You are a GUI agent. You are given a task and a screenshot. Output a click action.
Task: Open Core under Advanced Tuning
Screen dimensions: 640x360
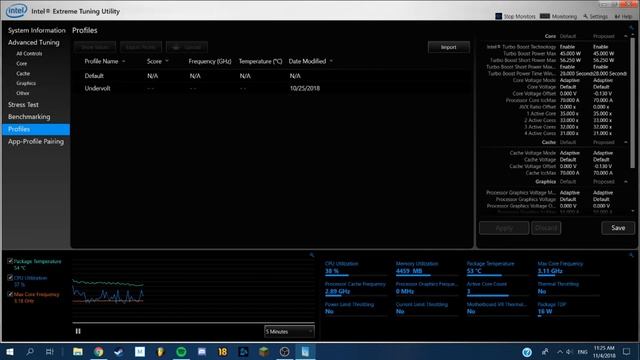22,64
